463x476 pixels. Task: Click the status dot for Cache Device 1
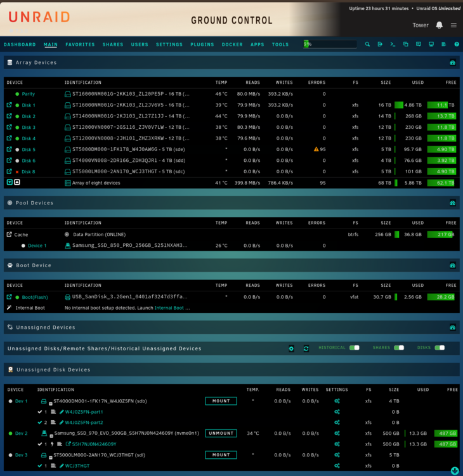tap(23, 246)
